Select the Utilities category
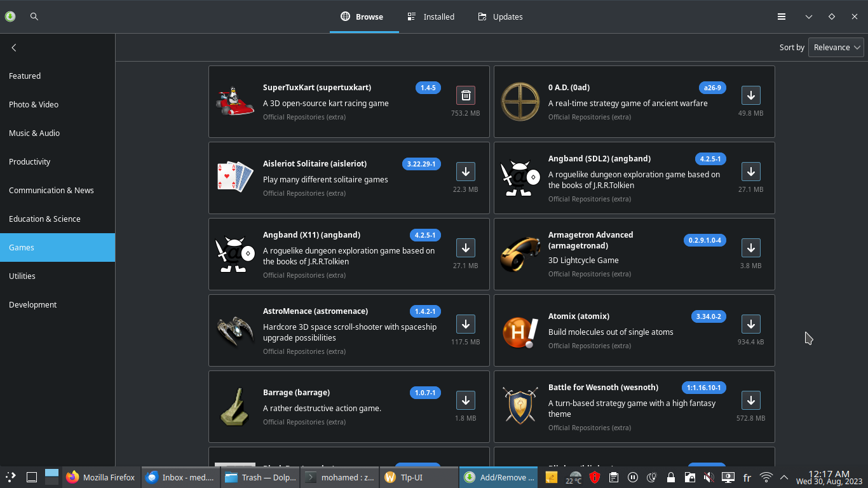This screenshot has height=488, width=868. click(x=57, y=276)
